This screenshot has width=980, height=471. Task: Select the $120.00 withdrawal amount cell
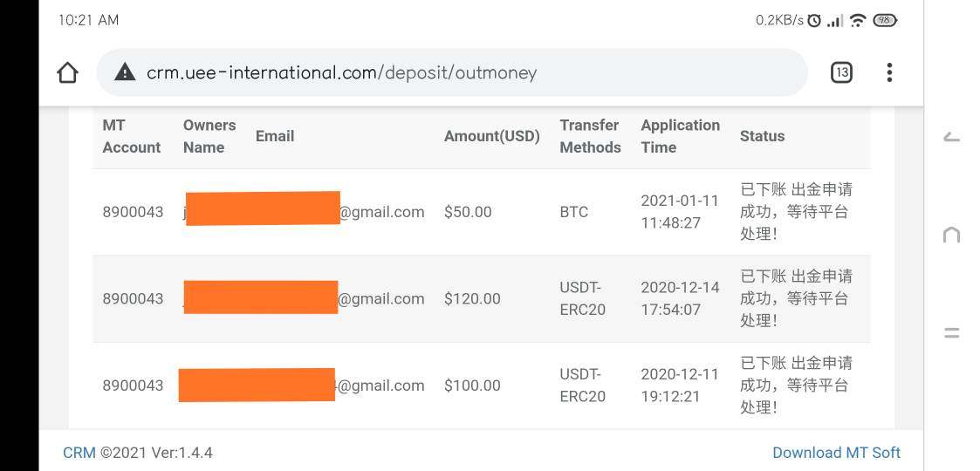(x=472, y=298)
